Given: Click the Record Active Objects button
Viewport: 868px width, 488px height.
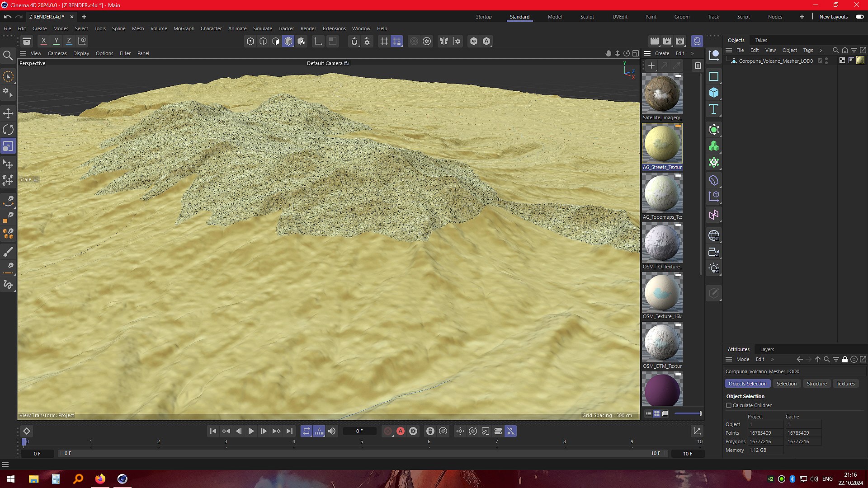Looking at the screenshot, I should click(x=388, y=431).
